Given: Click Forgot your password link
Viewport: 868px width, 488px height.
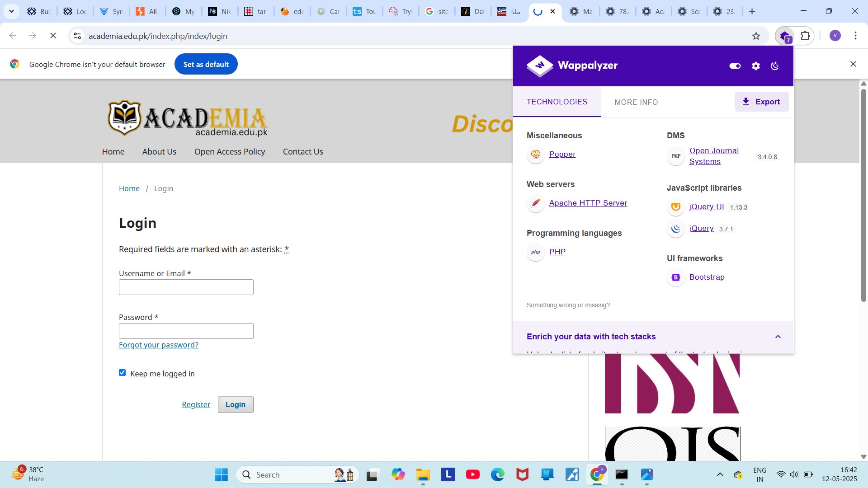Looking at the screenshot, I should (x=159, y=345).
